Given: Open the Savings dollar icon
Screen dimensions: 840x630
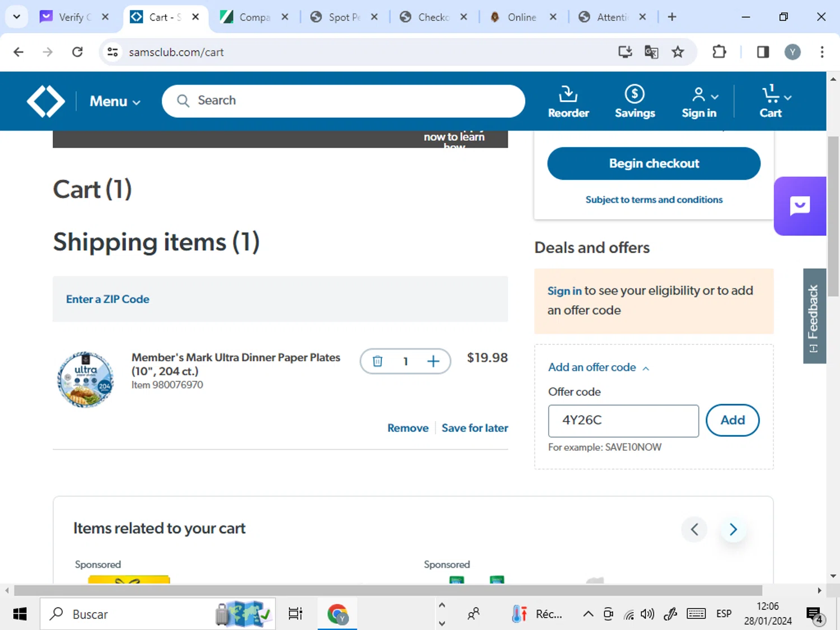Looking at the screenshot, I should (x=634, y=101).
